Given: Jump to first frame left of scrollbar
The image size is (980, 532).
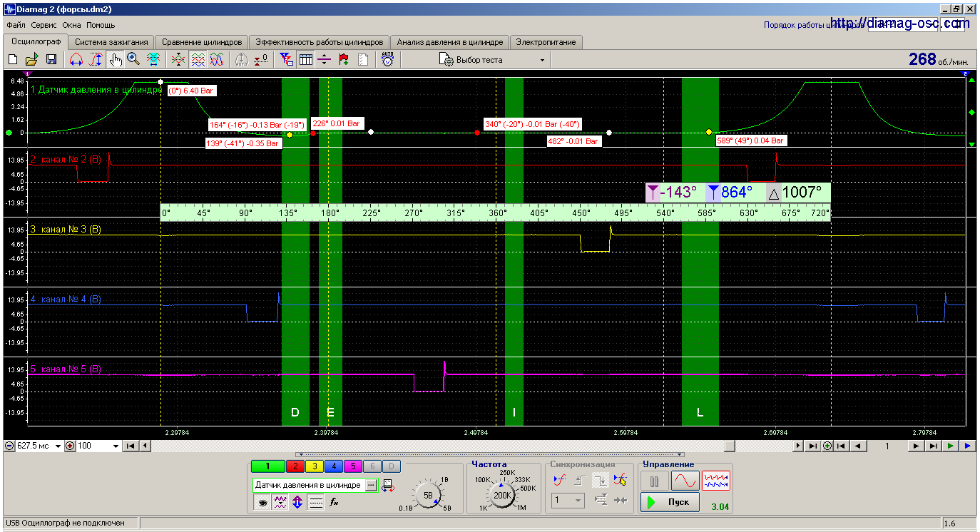Looking at the screenshot, I should coord(131,446).
